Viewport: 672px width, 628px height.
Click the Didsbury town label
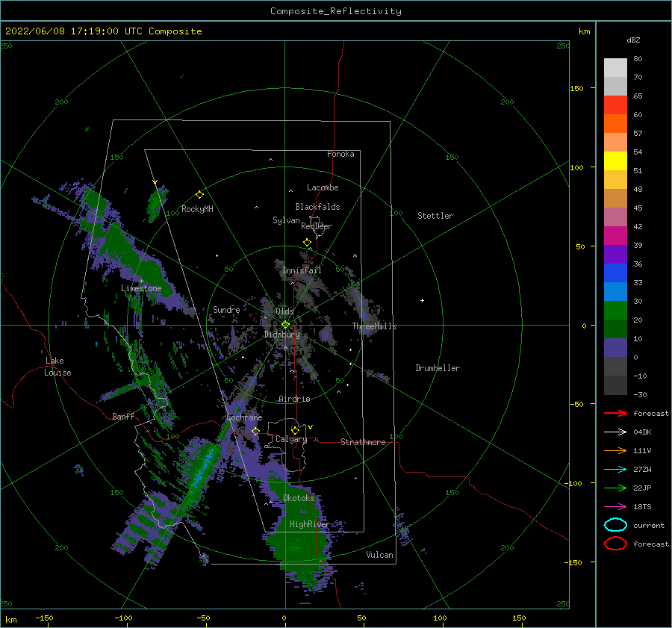point(281,335)
